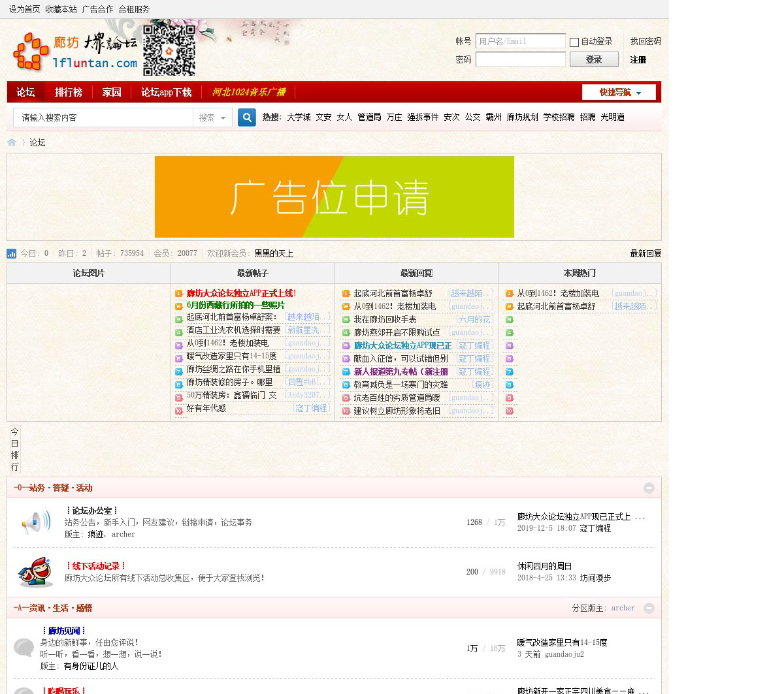Collapse the 资讯·生活·感悟 section

pyautogui.click(x=649, y=608)
